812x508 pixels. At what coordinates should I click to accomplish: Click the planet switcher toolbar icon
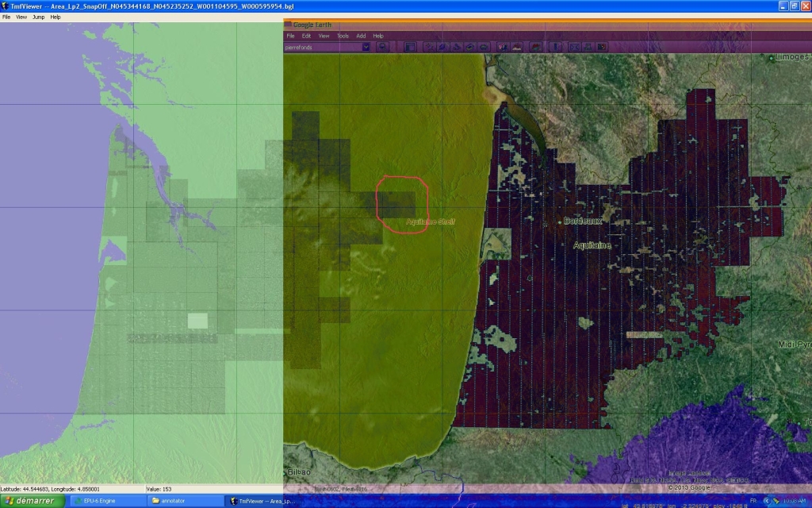click(536, 47)
